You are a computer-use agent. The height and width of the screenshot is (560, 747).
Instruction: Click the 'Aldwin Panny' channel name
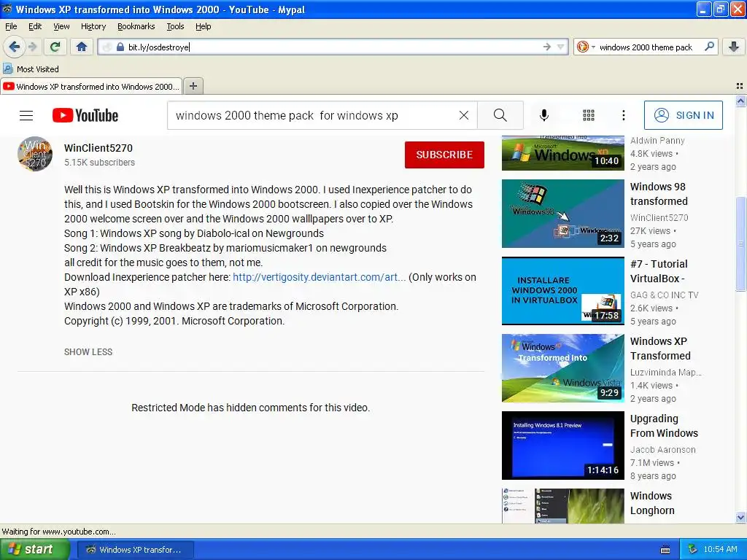pos(657,141)
